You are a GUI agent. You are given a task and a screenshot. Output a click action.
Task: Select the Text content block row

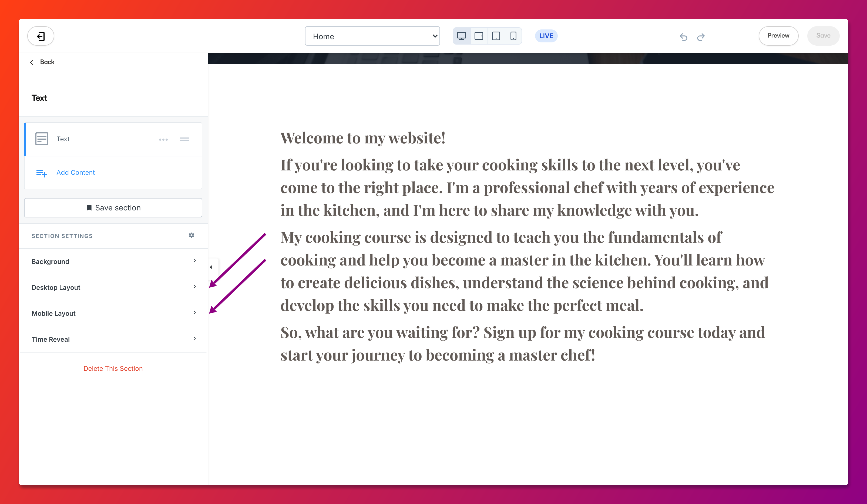pyautogui.click(x=113, y=139)
